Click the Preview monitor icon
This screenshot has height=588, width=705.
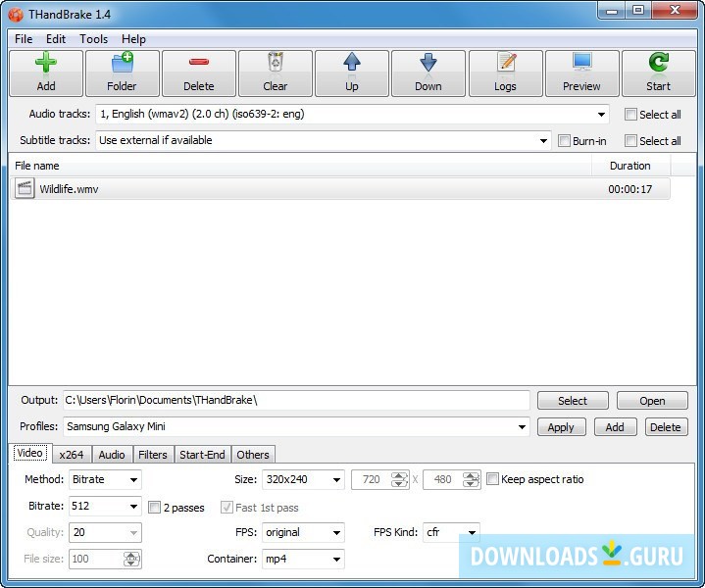click(581, 62)
